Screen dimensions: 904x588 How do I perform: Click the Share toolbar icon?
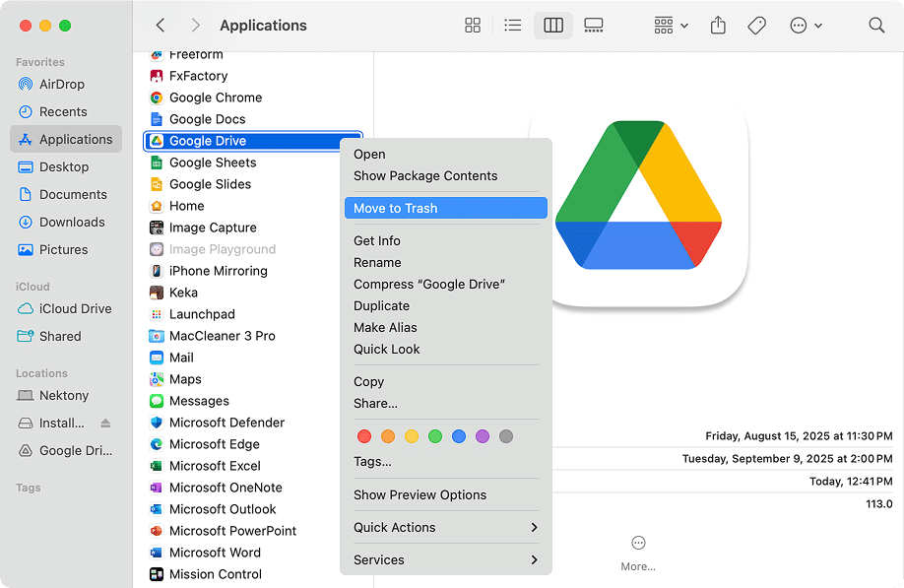tap(718, 26)
